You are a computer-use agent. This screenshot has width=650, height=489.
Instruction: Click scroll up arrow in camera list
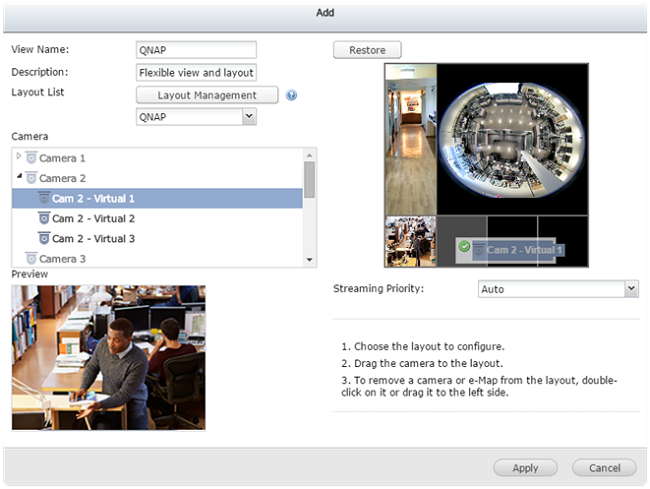[x=309, y=155]
